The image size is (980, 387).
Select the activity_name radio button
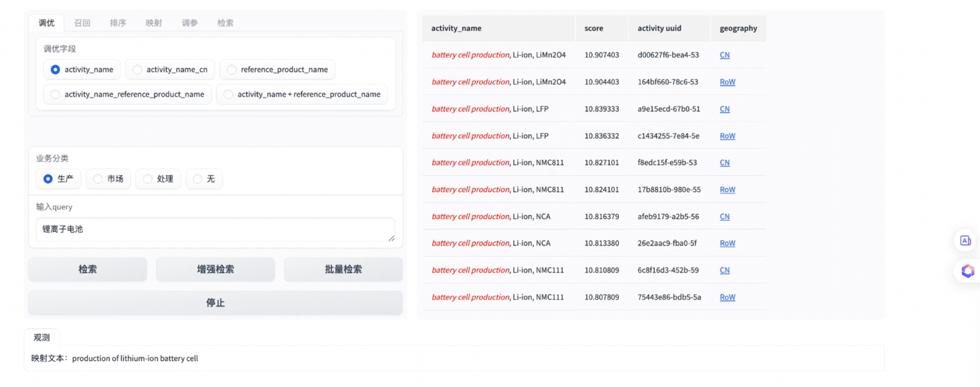coord(55,70)
